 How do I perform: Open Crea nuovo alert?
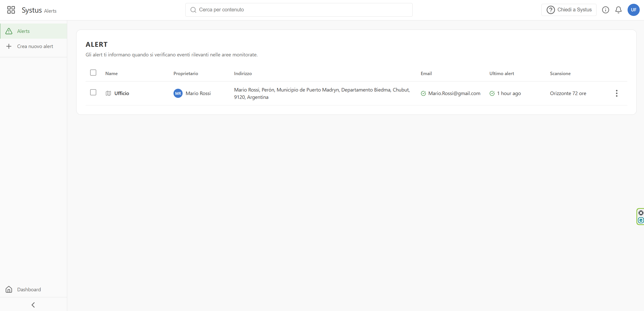pyautogui.click(x=35, y=46)
